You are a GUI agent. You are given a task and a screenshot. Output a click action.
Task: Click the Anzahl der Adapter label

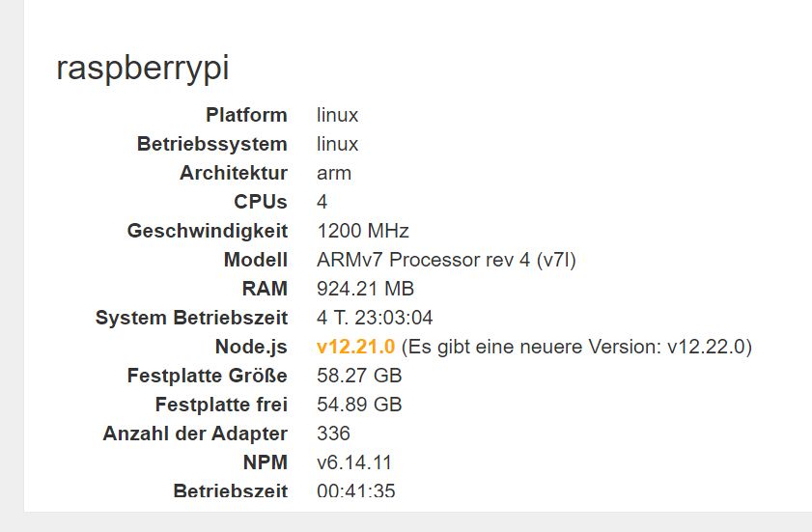point(195,434)
